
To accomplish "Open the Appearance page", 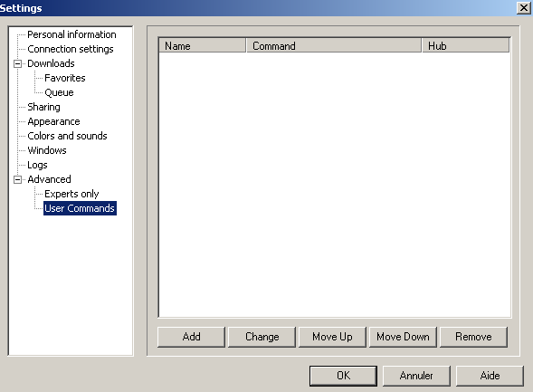I will coord(53,121).
